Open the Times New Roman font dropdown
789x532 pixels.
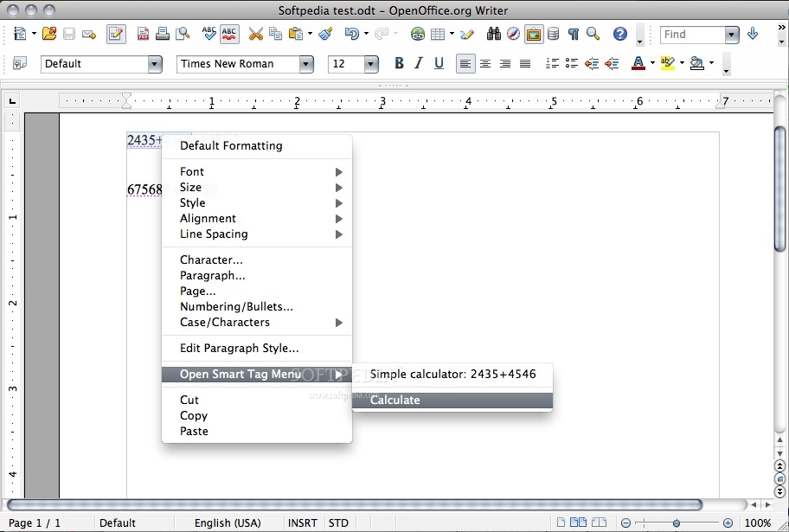306,64
